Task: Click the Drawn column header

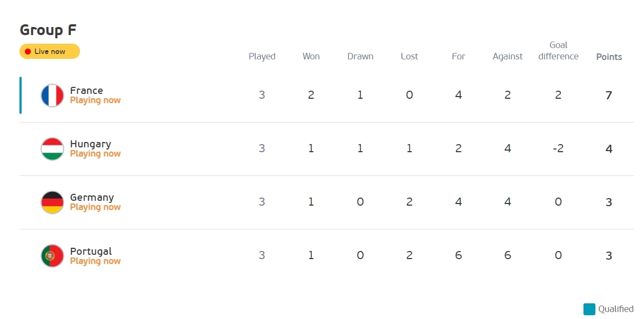Action: [x=360, y=56]
